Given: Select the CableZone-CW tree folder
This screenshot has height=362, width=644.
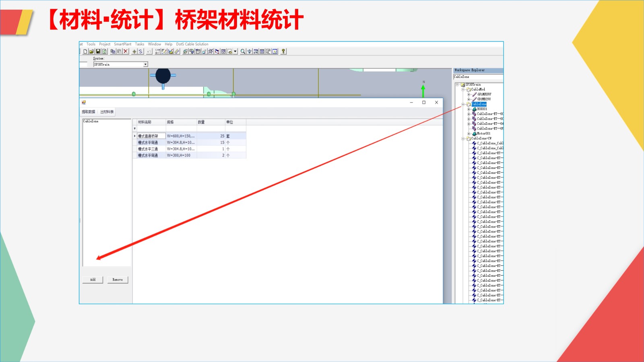Looking at the screenshot, I should (x=481, y=138).
